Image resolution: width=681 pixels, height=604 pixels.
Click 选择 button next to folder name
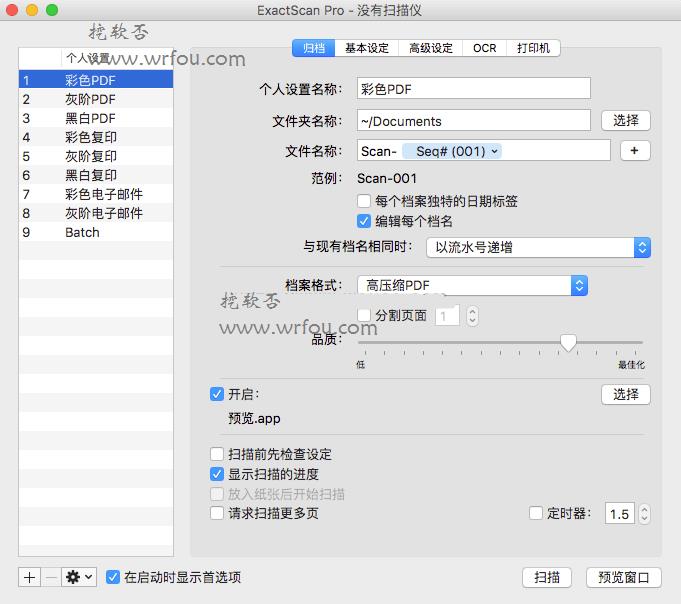point(626,120)
